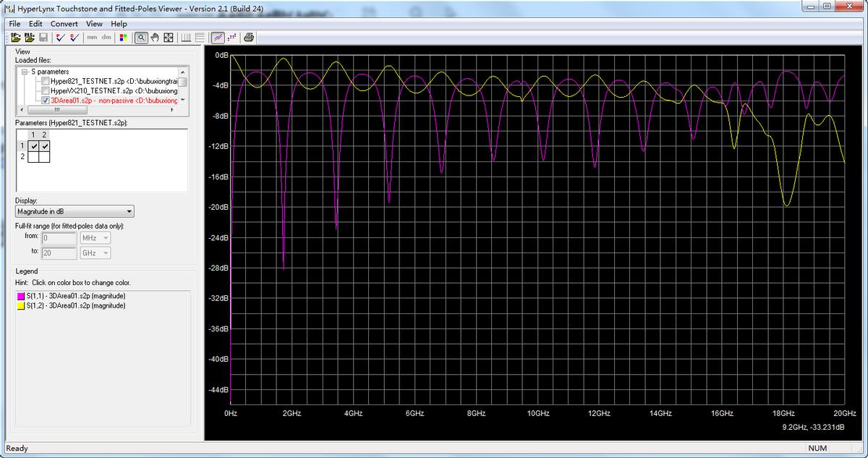
Task: Click the fit-to-window icon
Action: 168,38
